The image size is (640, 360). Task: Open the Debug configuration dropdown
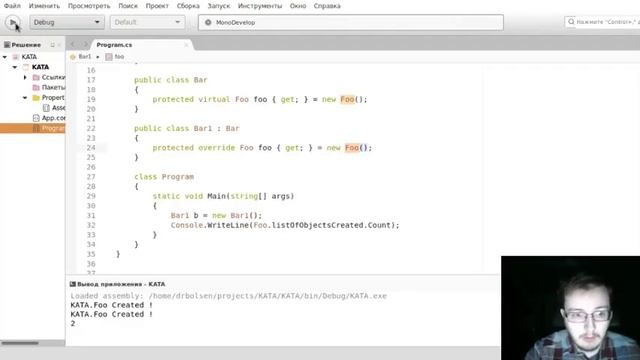click(67, 22)
